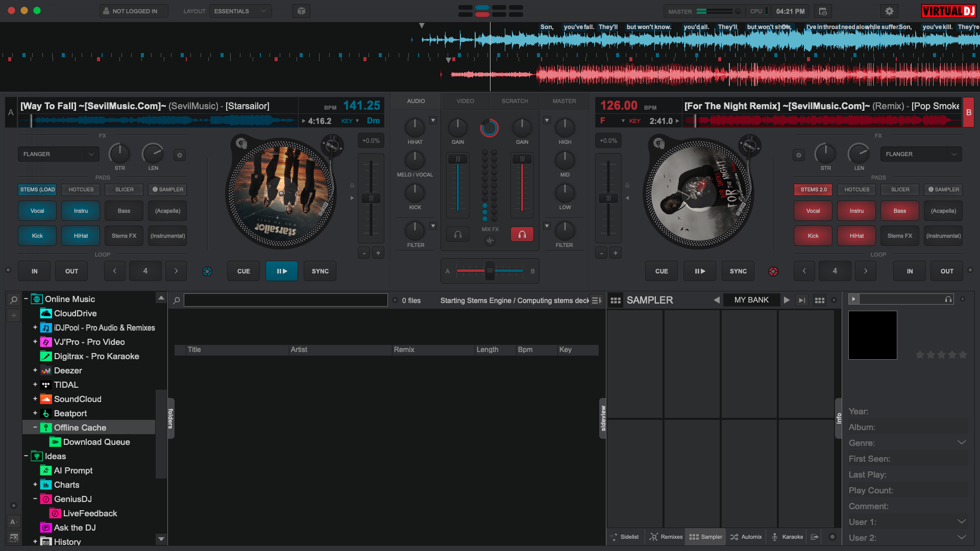Image resolution: width=980 pixels, height=551 pixels.
Task: Open deck A KEY dropdown
Action: (x=350, y=121)
